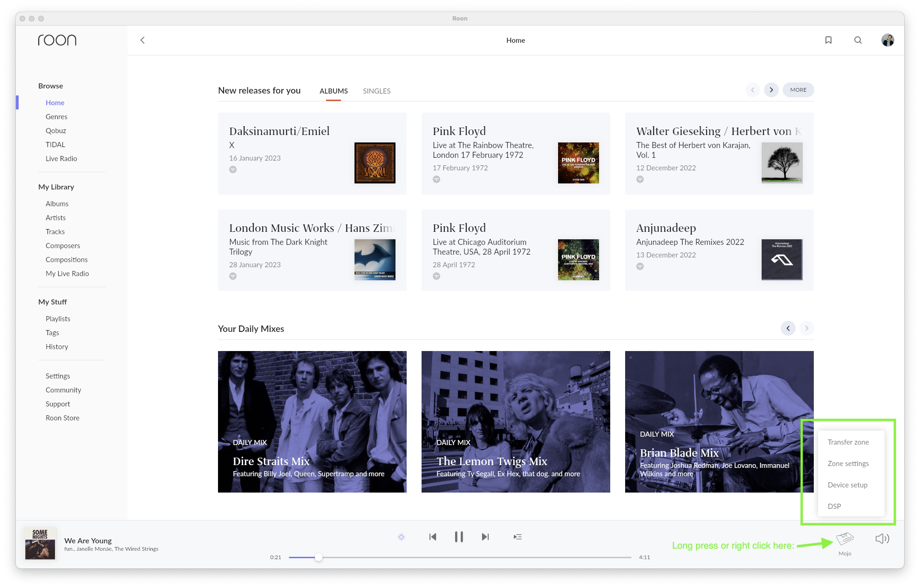920x588 pixels.
Task: Open Playlists under My Stuff
Action: (x=58, y=318)
